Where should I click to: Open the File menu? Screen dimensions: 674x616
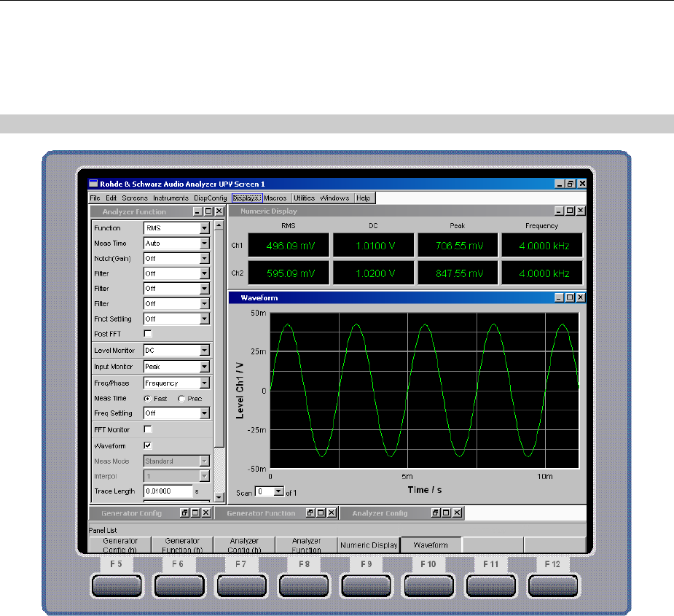pyautogui.click(x=95, y=198)
